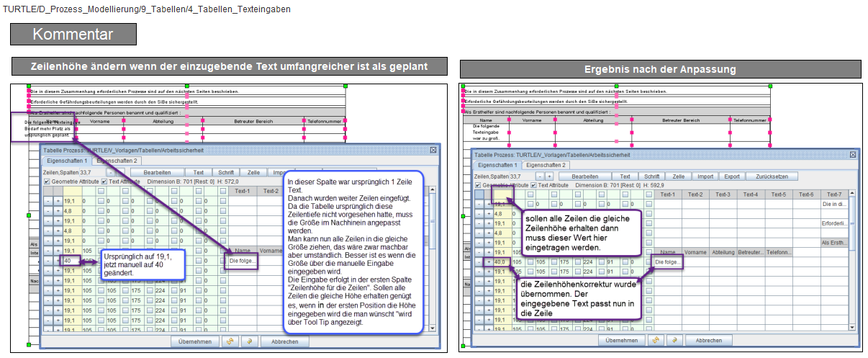Click Abbrechen button in left dialog
Screen dimensions: 868x358
click(x=284, y=341)
